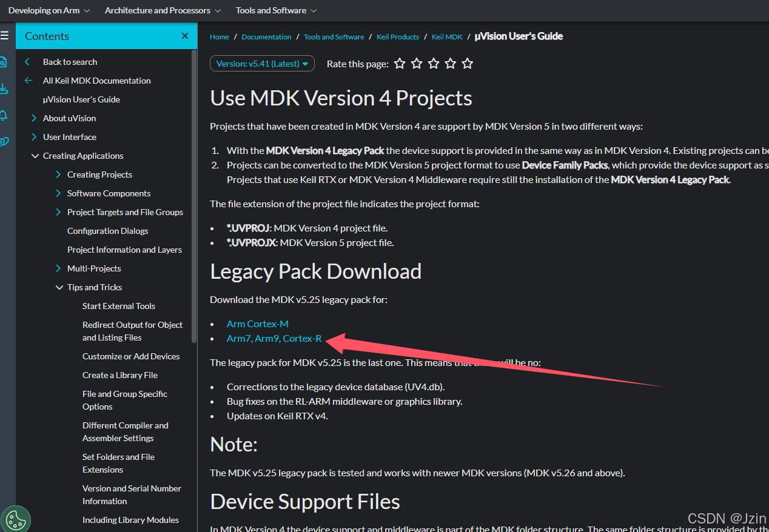Download the Arm7, Arm9, Cortex-R legacy pack
This screenshot has width=769, height=532.
pos(274,338)
